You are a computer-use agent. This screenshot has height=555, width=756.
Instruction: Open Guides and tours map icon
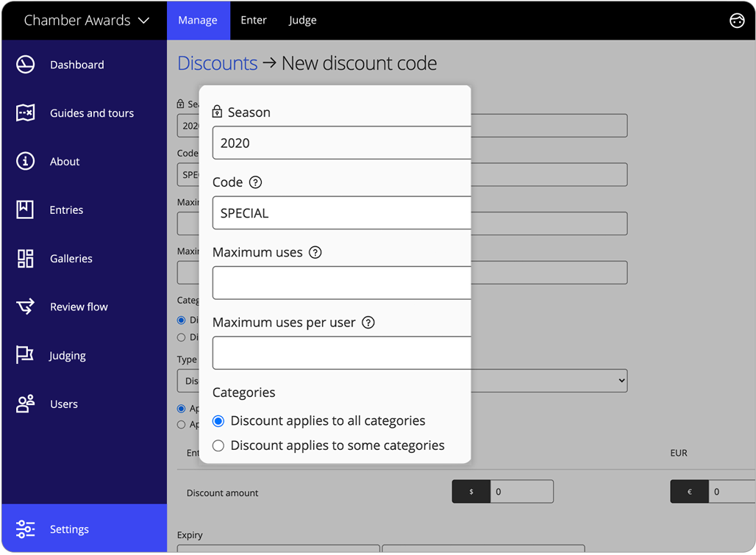pyautogui.click(x=26, y=113)
